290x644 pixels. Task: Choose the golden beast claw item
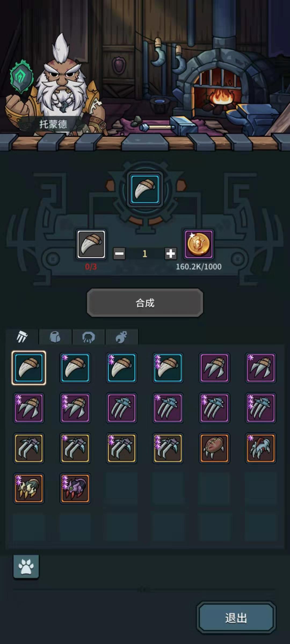coord(29,488)
